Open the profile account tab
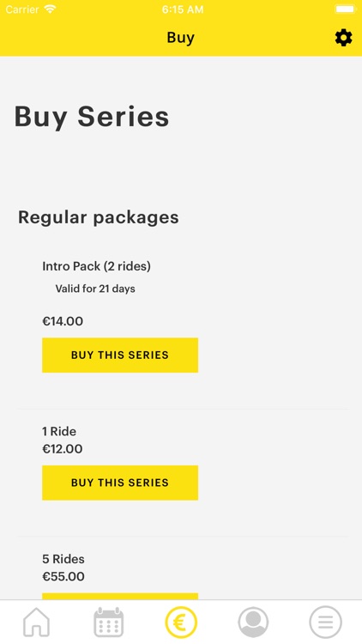Image resolution: width=362 pixels, height=644 pixels. tap(253, 623)
